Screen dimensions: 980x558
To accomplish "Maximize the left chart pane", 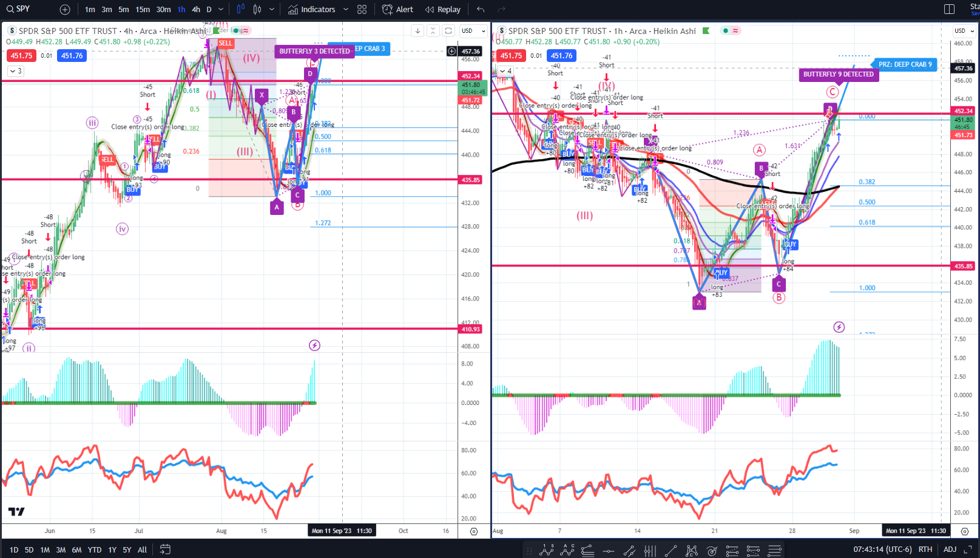I will pyautogui.click(x=448, y=31).
